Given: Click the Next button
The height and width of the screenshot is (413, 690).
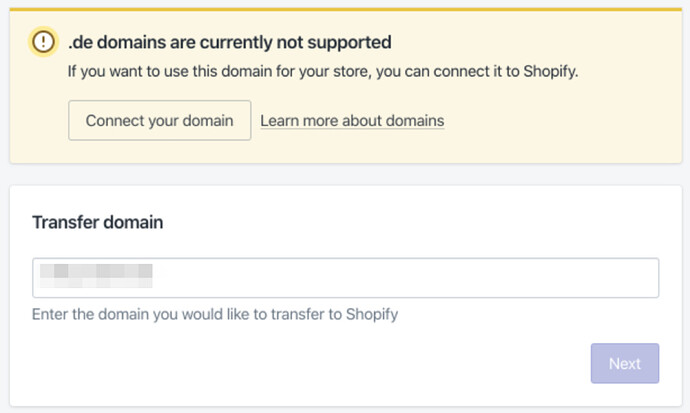Looking at the screenshot, I should tap(624, 363).
